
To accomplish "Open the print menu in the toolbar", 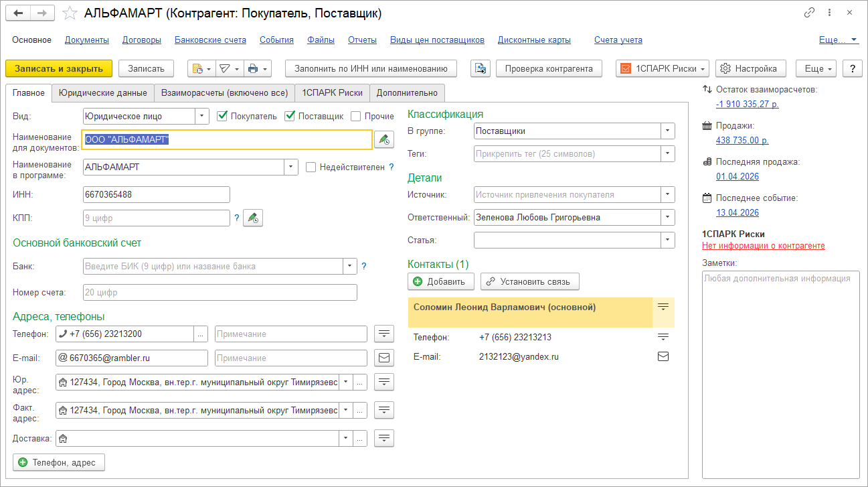I will 257,68.
